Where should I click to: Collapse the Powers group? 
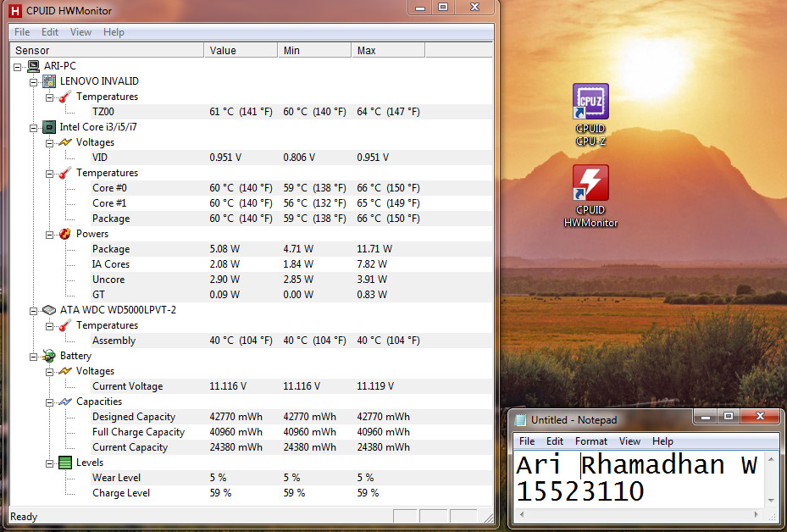point(49,235)
